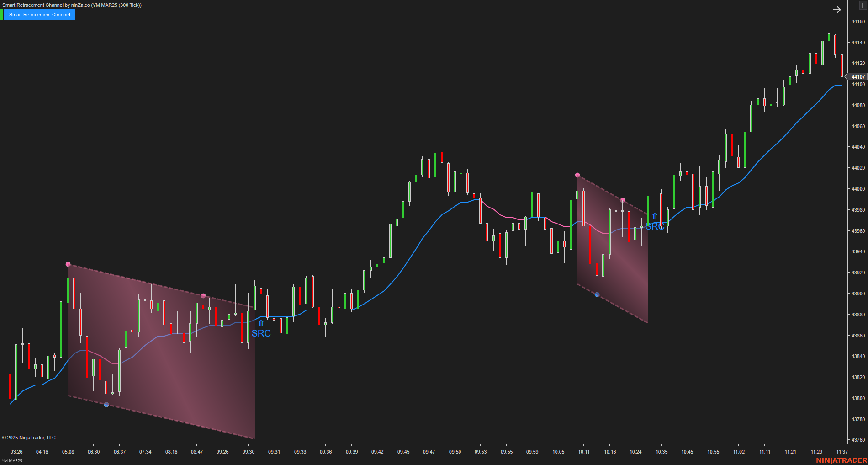Click the blue Smart Retracement Channel indicator label

pyautogui.click(x=41, y=14)
